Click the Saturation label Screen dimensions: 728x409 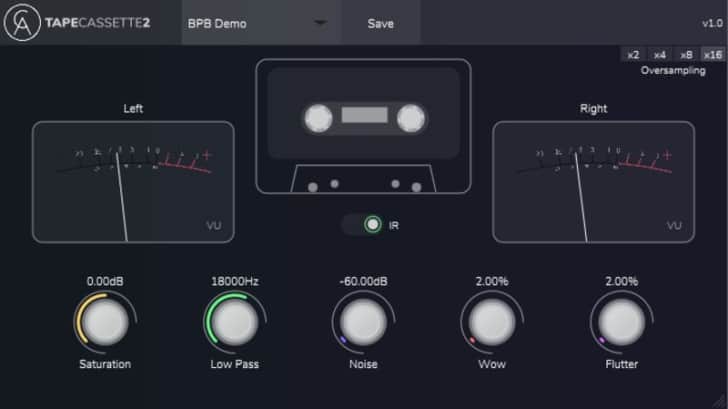pos(105,364)
